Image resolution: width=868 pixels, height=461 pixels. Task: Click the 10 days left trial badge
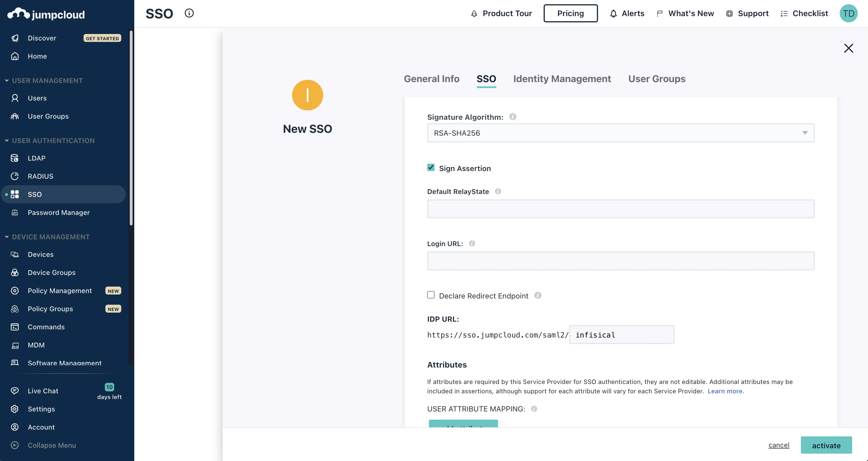coord(109,391)
